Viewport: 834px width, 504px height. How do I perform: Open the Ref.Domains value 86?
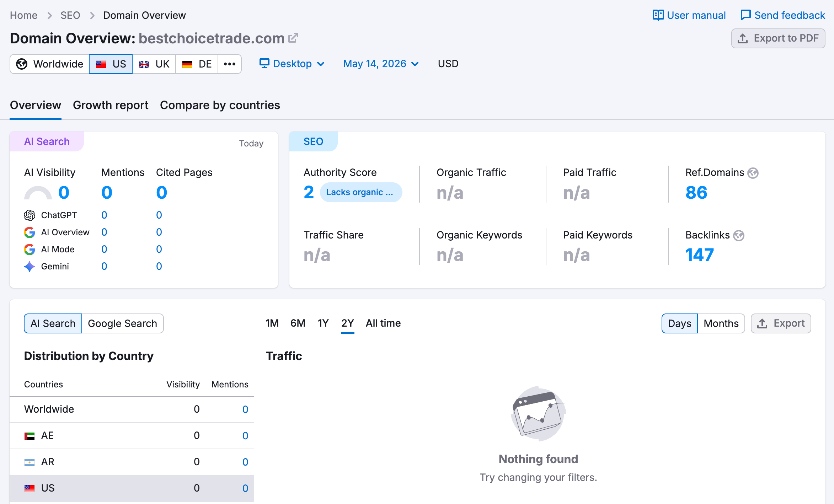tap(696, 192)
